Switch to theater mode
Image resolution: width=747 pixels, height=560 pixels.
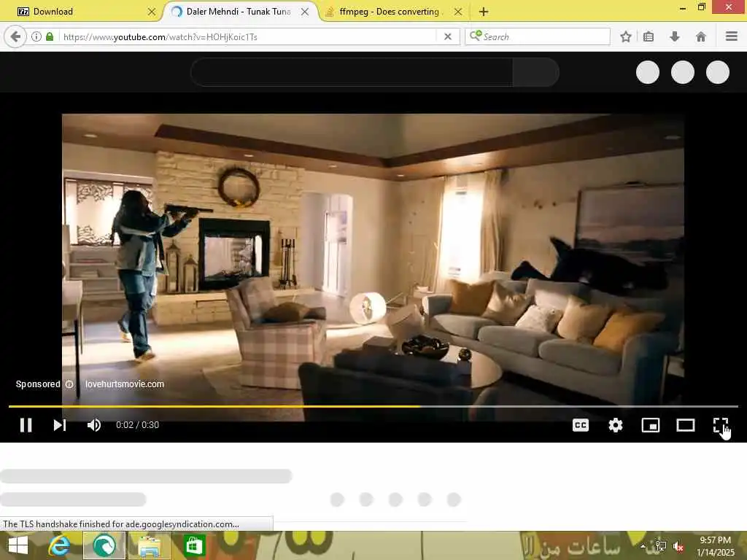[x=686, y=425]
